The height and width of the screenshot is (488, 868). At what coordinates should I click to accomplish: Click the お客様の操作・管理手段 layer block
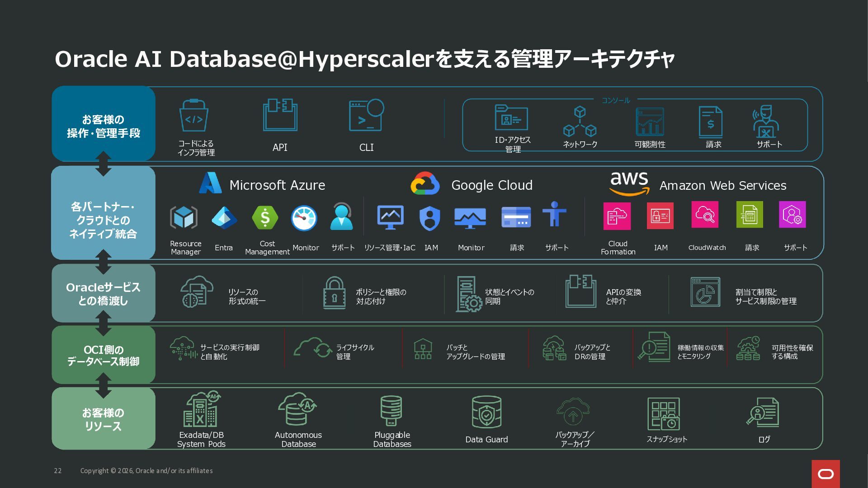point(104,124)
